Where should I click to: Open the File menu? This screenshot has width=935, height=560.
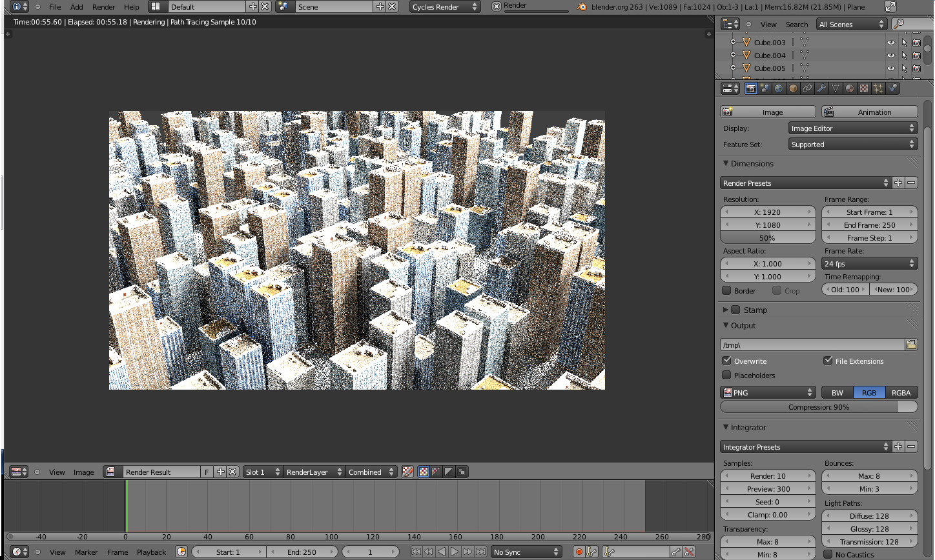point(55,7)
